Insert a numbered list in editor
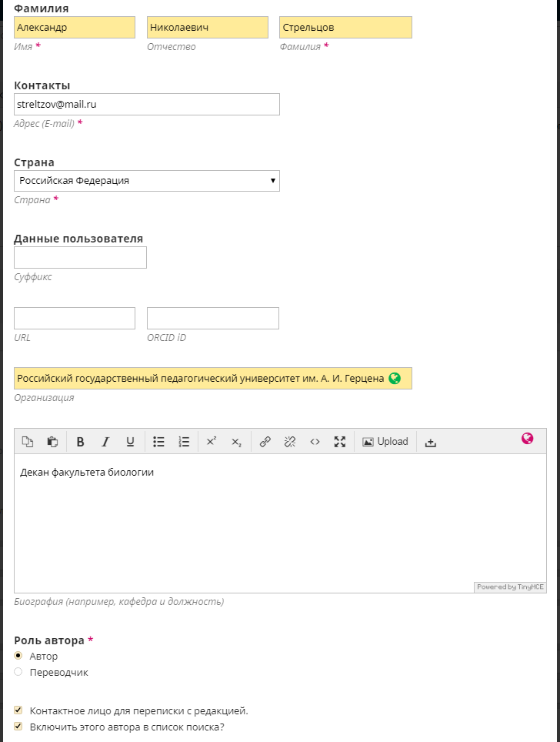 (x=184, y=442)
